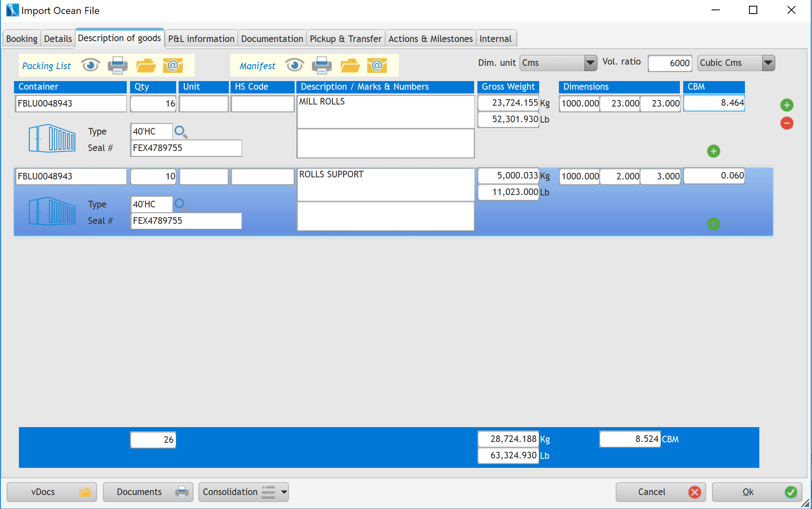Click container icon in first row

point(52,139)
